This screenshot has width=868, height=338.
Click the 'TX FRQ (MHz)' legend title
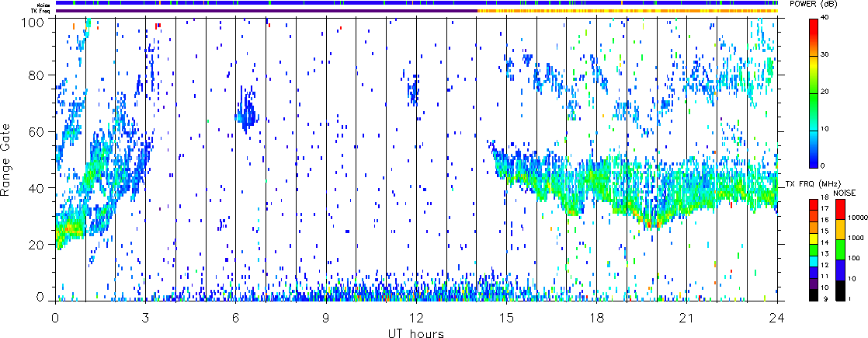tap(812, 183)
